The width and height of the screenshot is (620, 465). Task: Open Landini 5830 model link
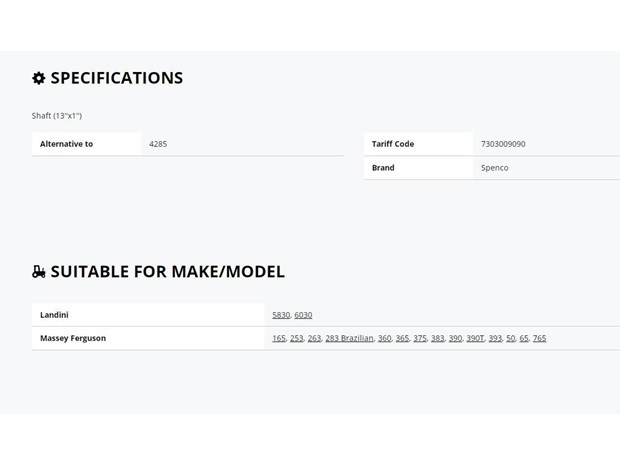pyautogui.click(x=281, y=315)
